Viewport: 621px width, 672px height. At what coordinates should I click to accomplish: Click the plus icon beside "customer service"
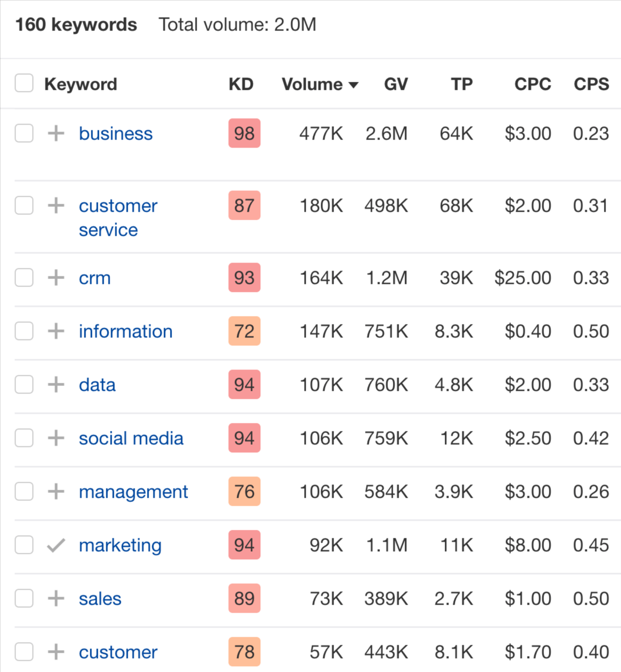55,205
